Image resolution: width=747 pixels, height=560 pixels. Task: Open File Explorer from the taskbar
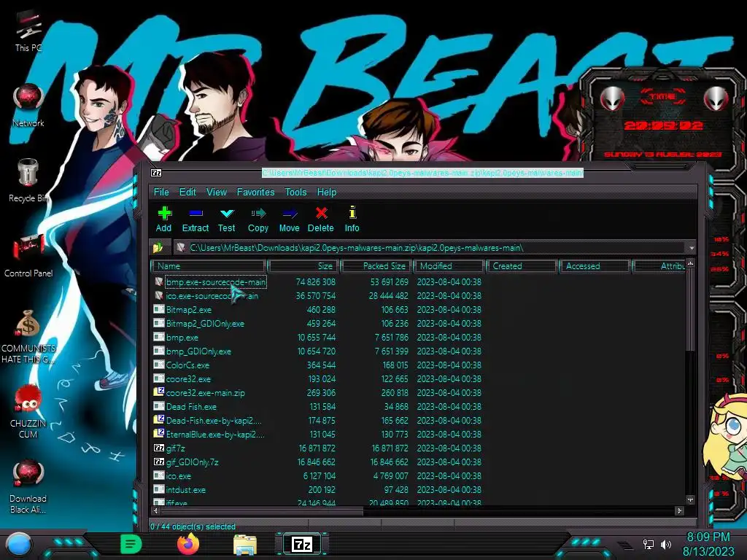[x=245, y=545]
